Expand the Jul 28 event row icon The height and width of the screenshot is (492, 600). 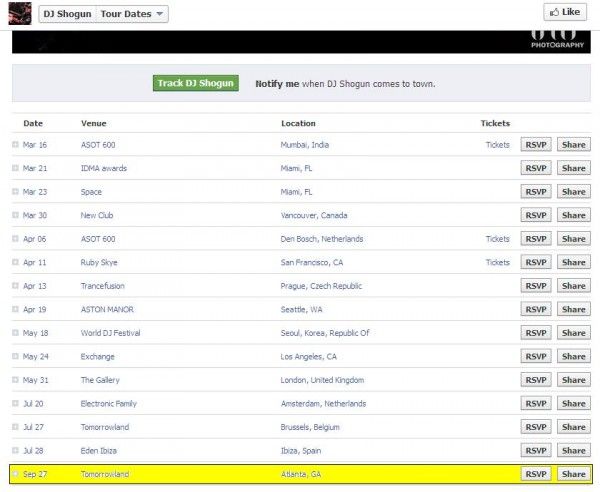point(15,450)
